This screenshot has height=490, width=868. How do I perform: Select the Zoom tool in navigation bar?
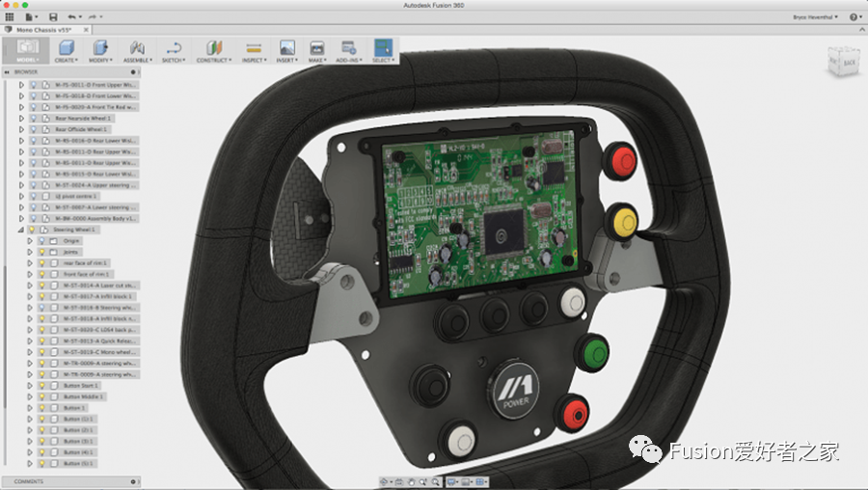pyautogui.click(x=423, y=481)
